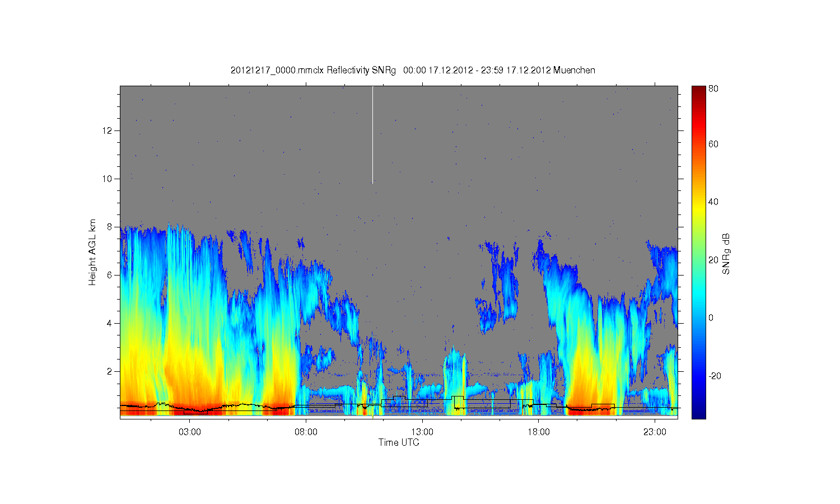Click the 13:00 time tick label

[x=422, y=432]
